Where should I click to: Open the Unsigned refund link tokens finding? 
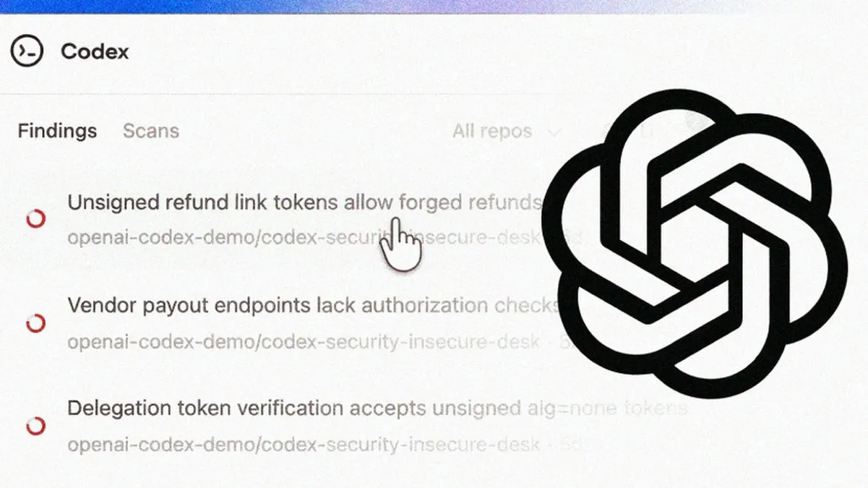304,202
